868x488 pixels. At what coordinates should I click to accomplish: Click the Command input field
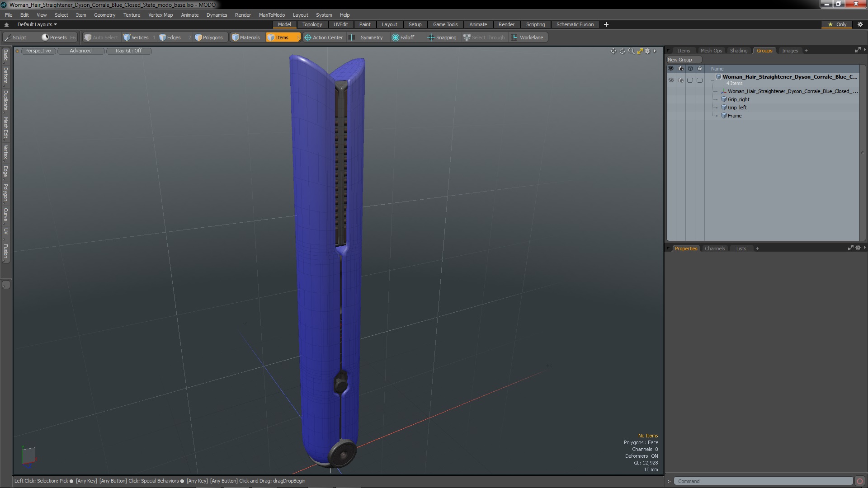[763, 481]
